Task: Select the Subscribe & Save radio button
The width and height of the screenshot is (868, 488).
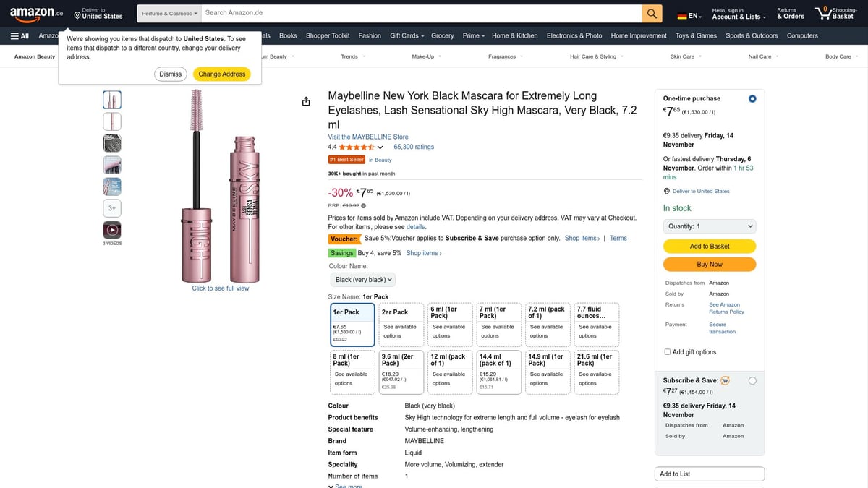Action: (x=752, y=380)
